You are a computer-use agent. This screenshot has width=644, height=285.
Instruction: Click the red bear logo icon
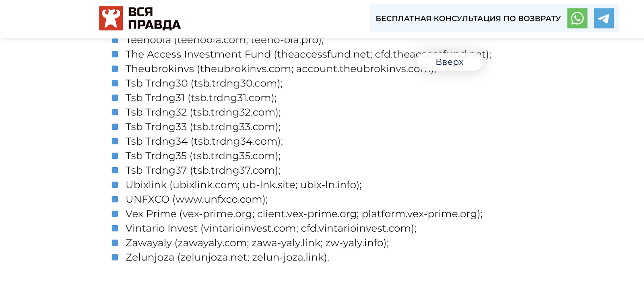[111, 18]
